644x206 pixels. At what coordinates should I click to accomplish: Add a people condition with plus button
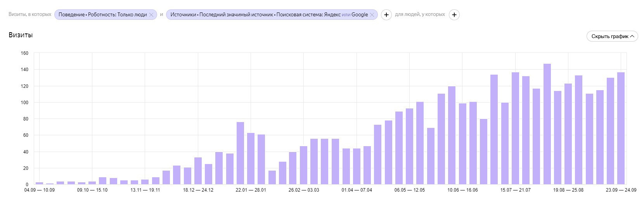[454, 15]
